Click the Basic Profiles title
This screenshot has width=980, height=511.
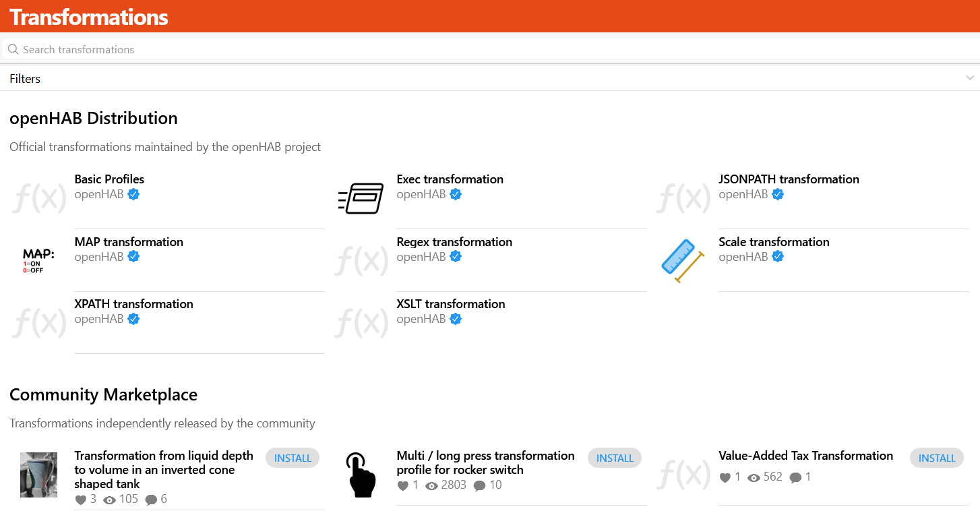tap(109, 179)
